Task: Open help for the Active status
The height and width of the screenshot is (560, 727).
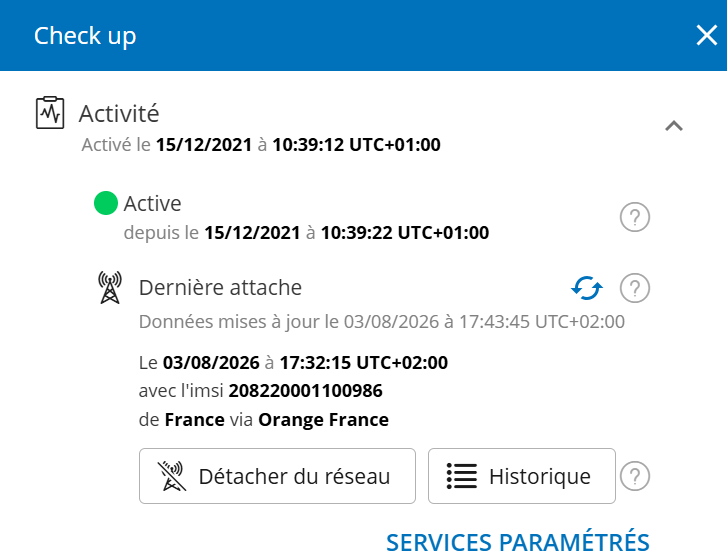Action: click(635, 217)
